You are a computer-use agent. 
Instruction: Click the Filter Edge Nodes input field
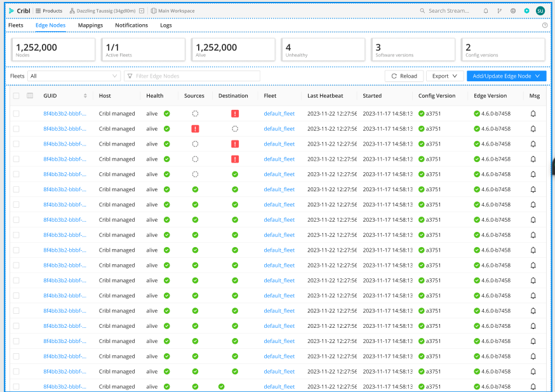[192, 76]
